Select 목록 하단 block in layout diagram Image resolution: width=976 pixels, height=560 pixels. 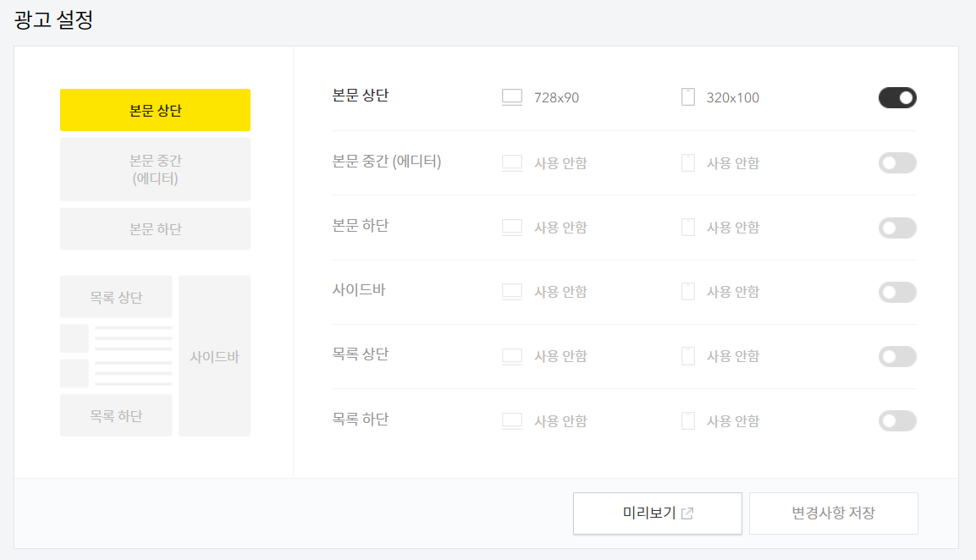(x=117, y=415)
